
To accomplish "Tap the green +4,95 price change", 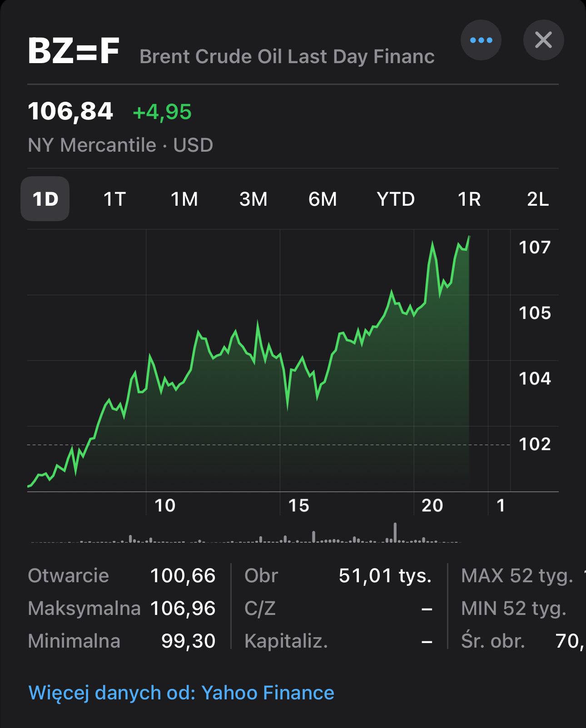I will 162,112.
